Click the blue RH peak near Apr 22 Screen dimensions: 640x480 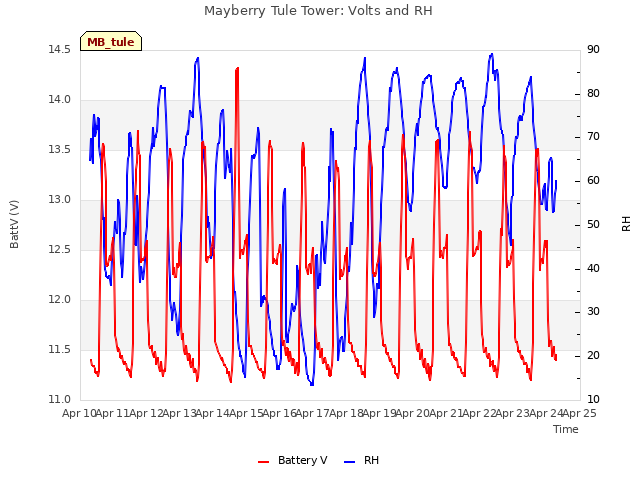pos(492,54)
